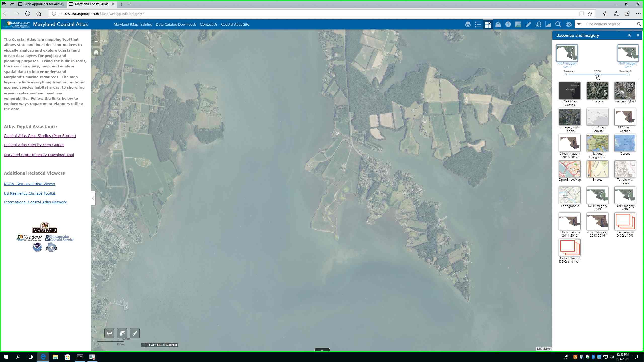Select the National Geographic basemap thumbnail
The width and height of the screenshot is (644, 362).
[x=597, y=143]
